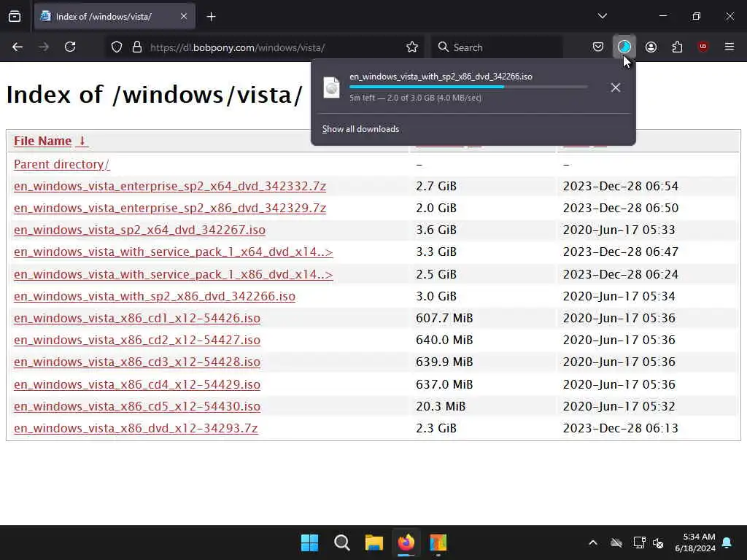
Task: Go back to the previous page
Action: coord(18,47)
